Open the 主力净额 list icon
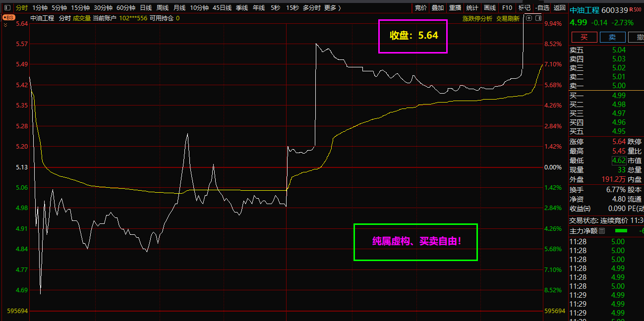This screenshot has width=644, height=321. [602, 231]
